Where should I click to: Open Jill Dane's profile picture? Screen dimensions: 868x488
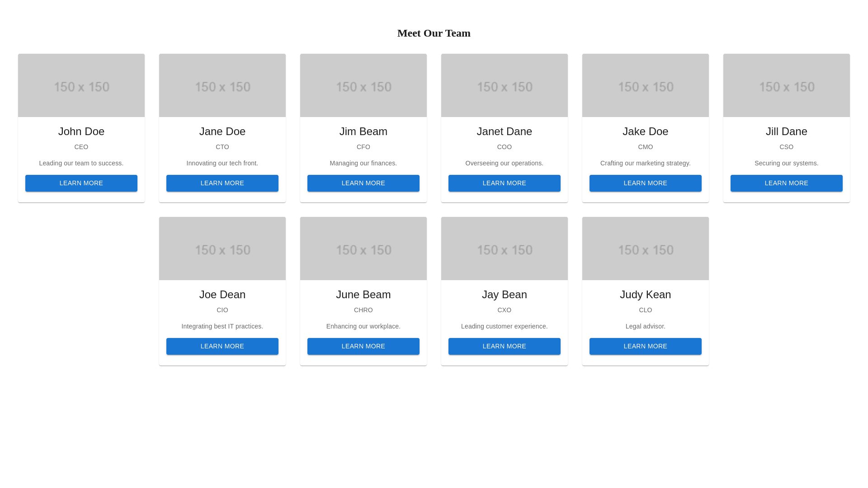pos(787,85)
